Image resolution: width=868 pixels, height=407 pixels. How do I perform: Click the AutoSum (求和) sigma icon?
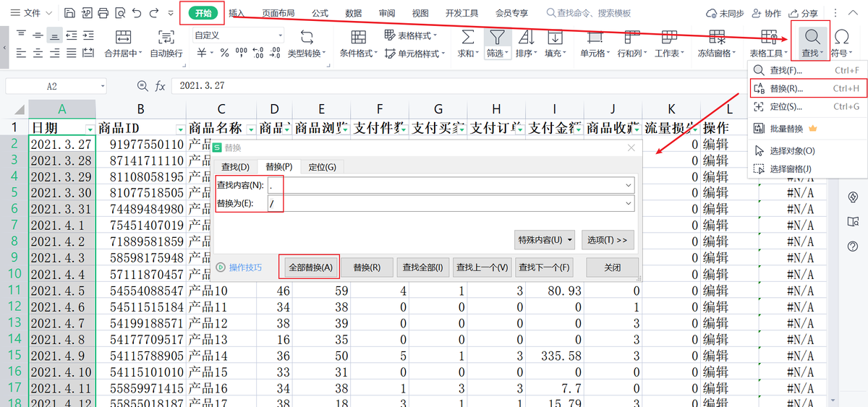tap(468, 37)
